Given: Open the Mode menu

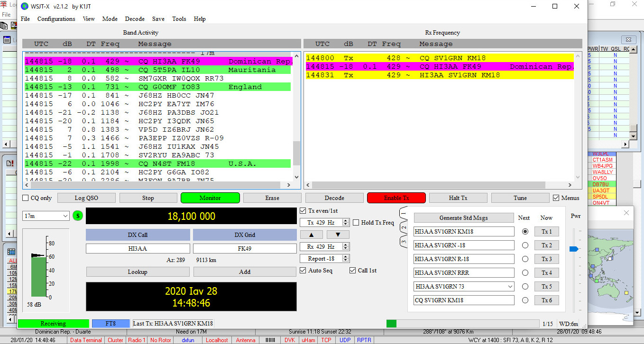Looking at the screenshot, I should click(110, 19).
